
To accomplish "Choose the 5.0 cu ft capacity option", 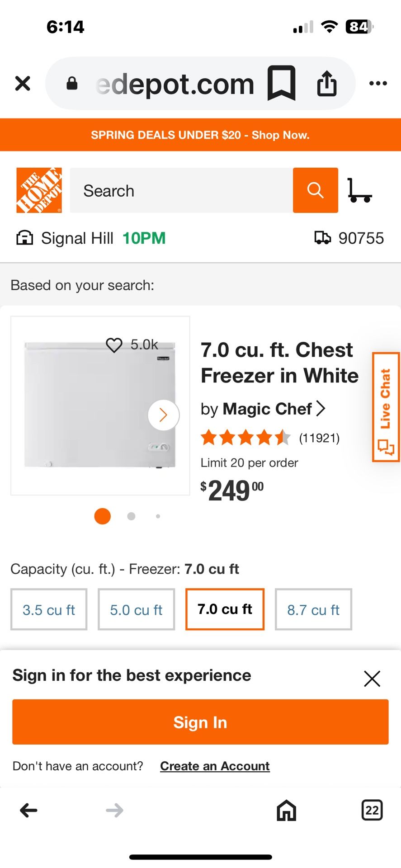I will pyautogui.click(x=136, y=609).
